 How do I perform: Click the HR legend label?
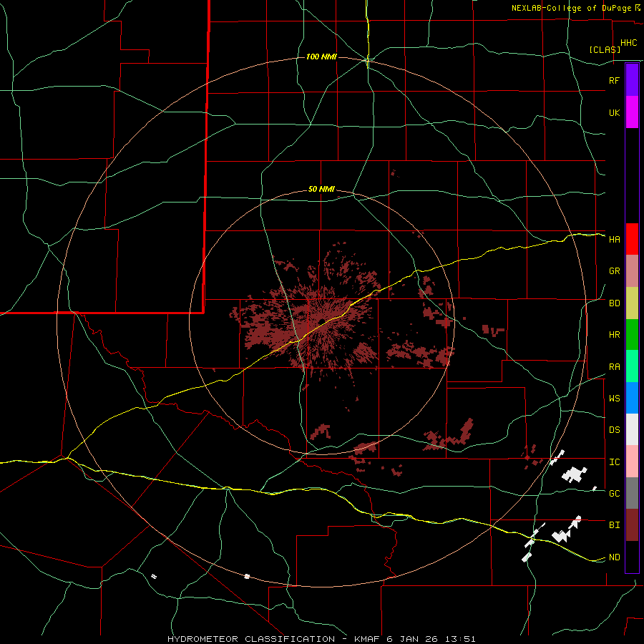[x=614, y=335]
